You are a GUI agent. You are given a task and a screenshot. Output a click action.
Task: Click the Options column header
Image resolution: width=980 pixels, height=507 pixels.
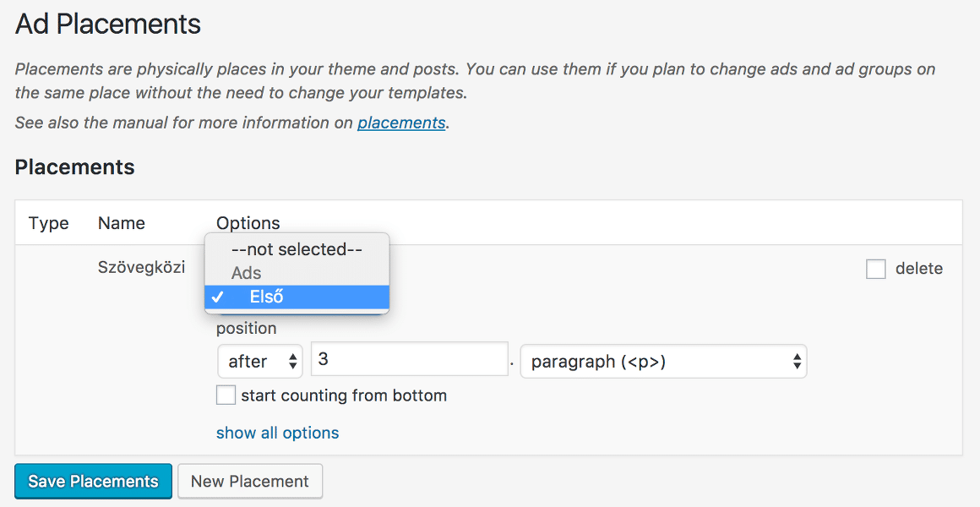tap(248, 223)
